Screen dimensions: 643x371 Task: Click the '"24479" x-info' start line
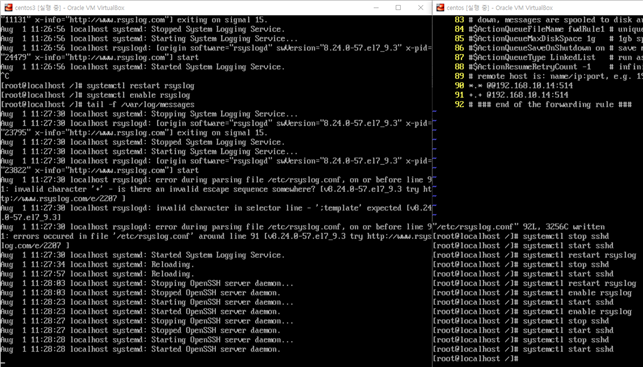[100, 57]
